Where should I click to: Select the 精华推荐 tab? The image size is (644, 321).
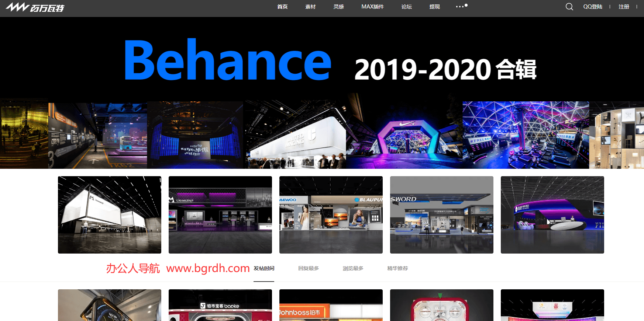[x=397, y=268]
